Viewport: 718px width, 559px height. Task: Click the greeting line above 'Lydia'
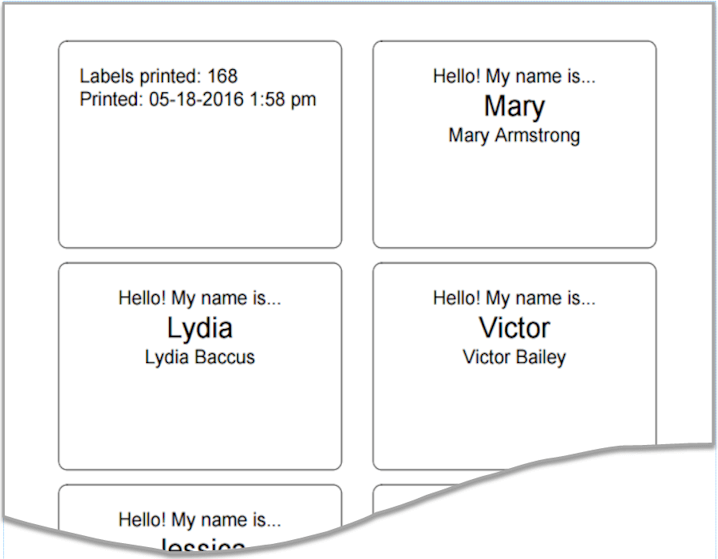pos(199,298)
